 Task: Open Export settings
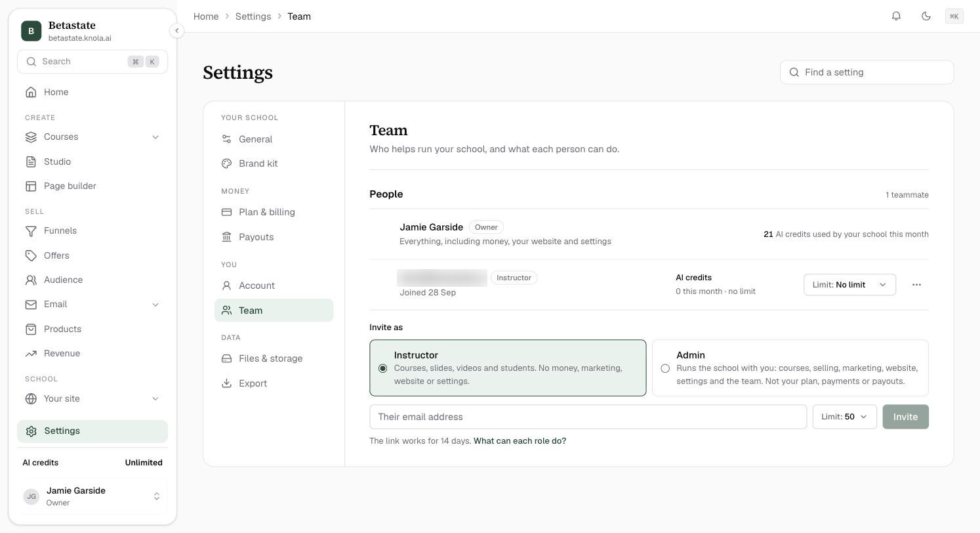tap(274, 383)
